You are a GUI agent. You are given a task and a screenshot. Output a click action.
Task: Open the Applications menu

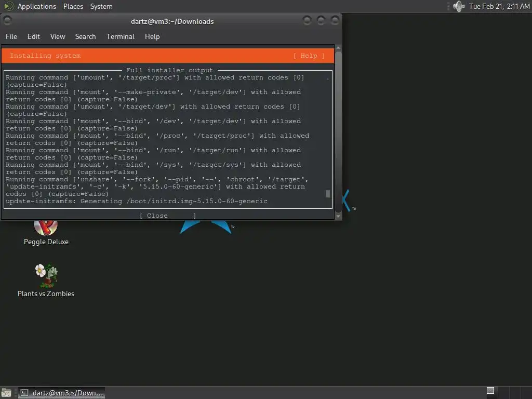pyautogui.click(x=37, y=6)
